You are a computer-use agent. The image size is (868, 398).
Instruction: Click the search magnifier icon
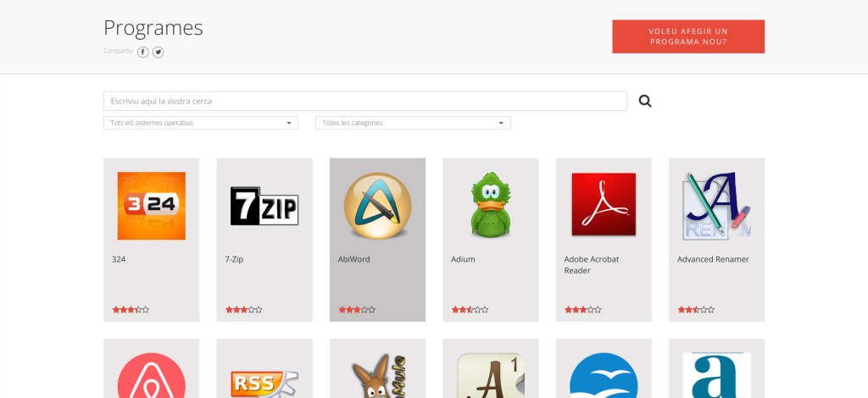pos(645,101)
